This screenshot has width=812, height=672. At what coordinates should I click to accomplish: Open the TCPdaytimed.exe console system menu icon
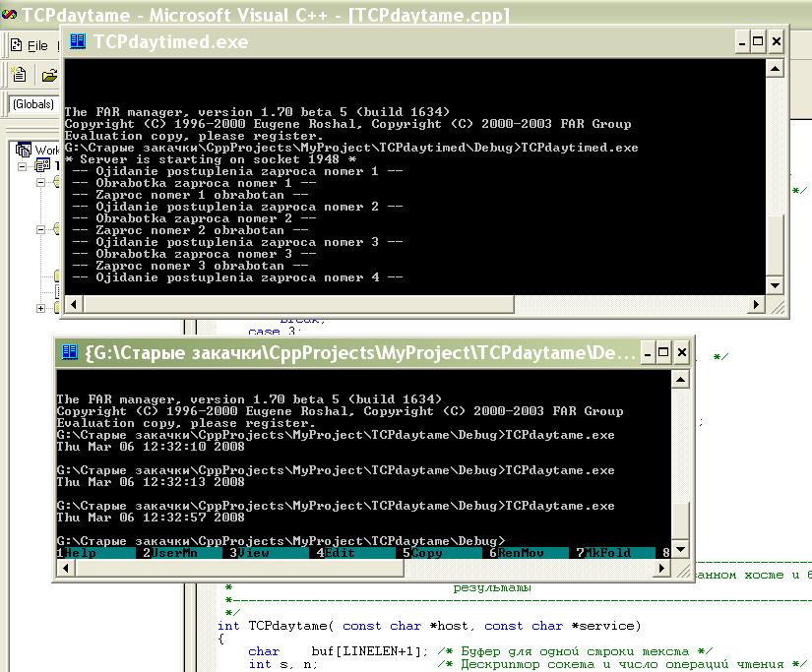(78, 41)
